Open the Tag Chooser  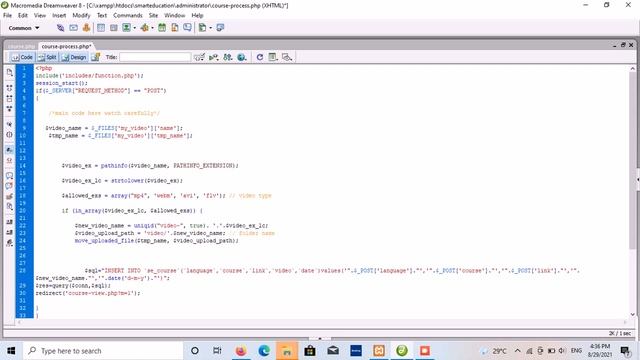pyautogui.click(x=220, y=28)
